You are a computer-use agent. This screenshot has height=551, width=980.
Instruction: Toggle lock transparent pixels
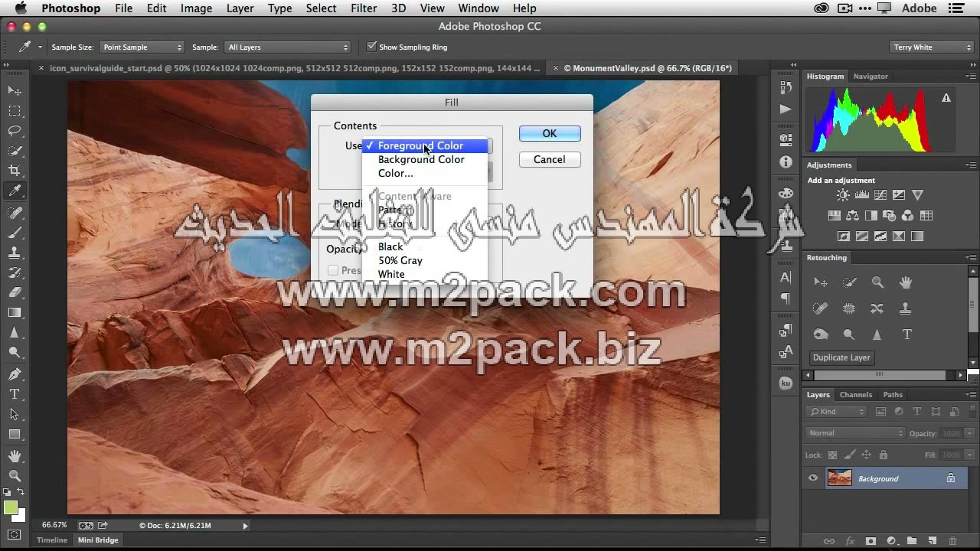coord(833,455)
